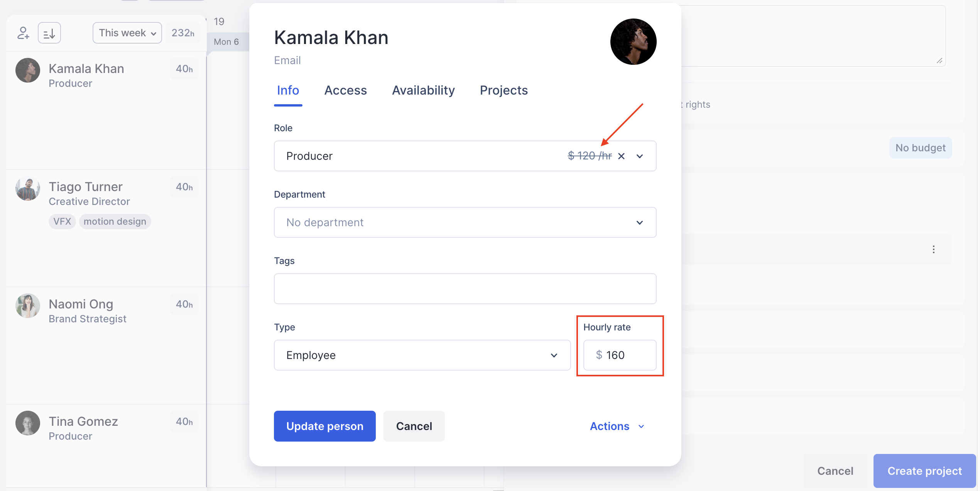The height and width of the screenshot is (491, 980).
Task: Open the three-dot options menu
Action: tap(934, 249)
